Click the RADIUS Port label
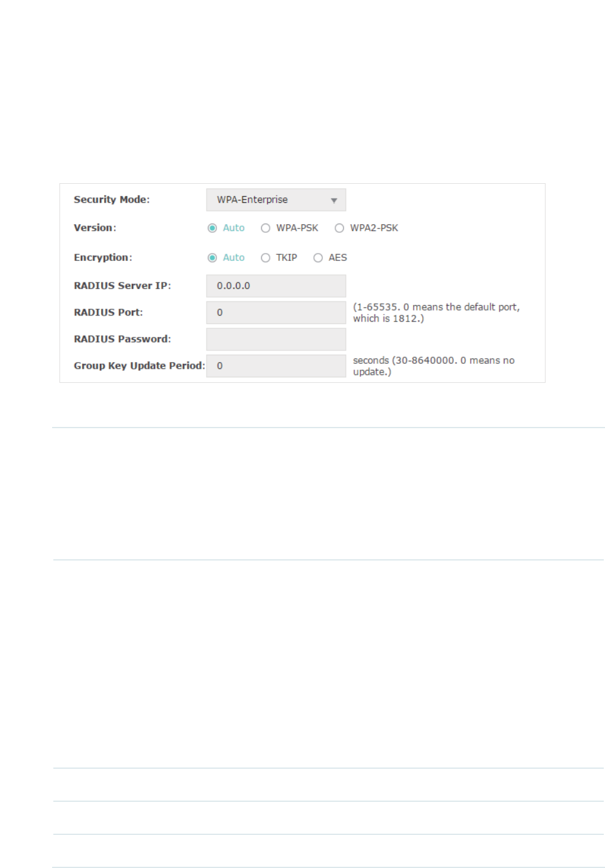This screenshot has width=605, height=868. [108, 312]
